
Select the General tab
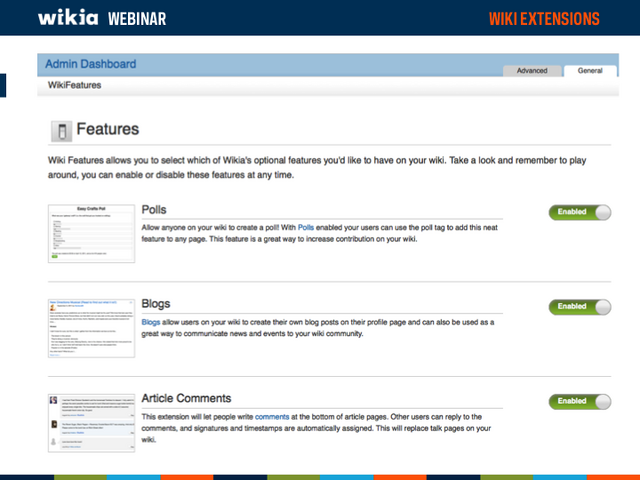(590, 71)
